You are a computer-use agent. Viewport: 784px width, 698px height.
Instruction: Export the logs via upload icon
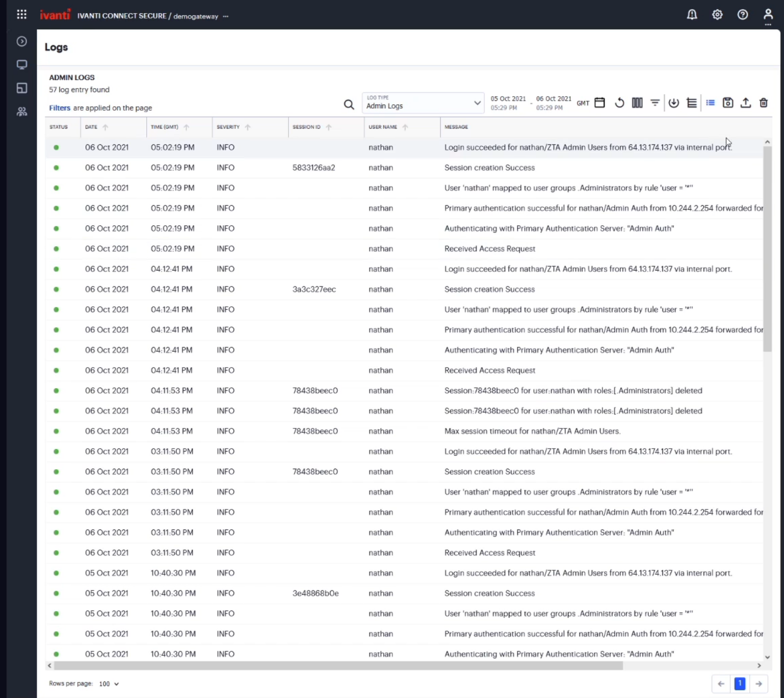click(746, 103)
